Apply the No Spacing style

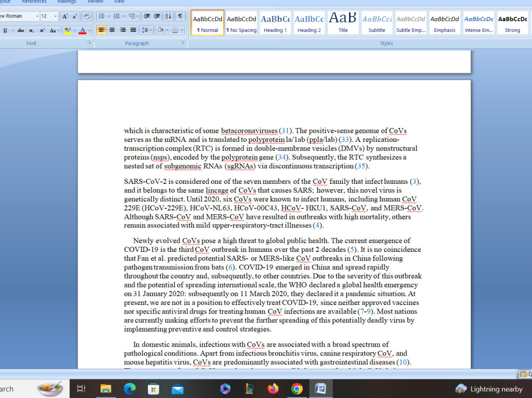coord(242,23)
